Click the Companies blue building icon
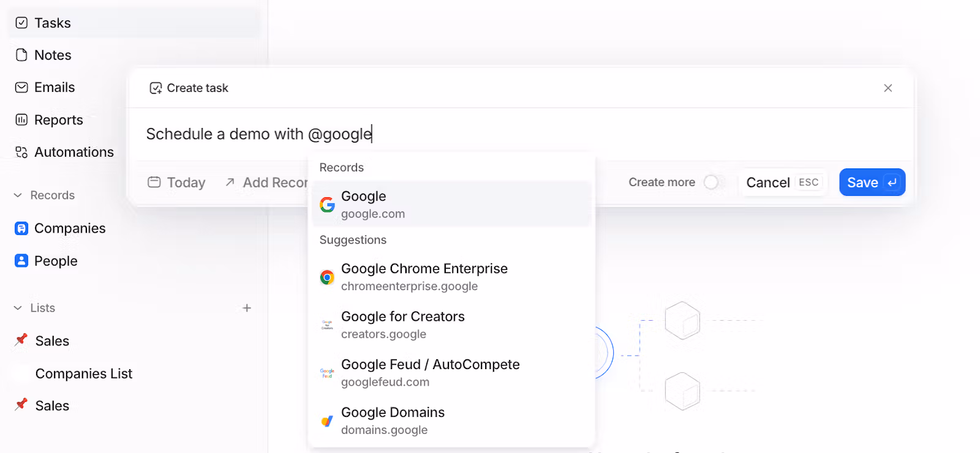Screen dimensions: 980x453 click(x=21, y=228)
